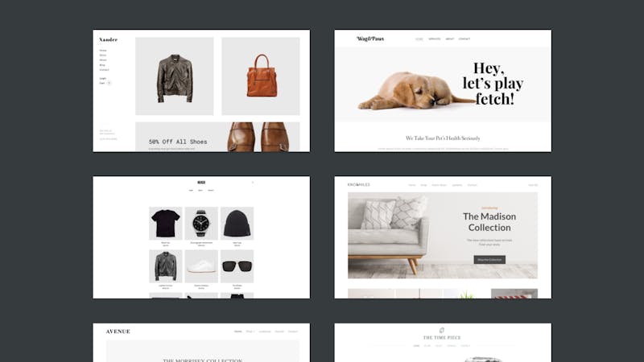Click the 50% Off All Shoes banner
This screenshot has width=644, height=362.
(217, 137)
